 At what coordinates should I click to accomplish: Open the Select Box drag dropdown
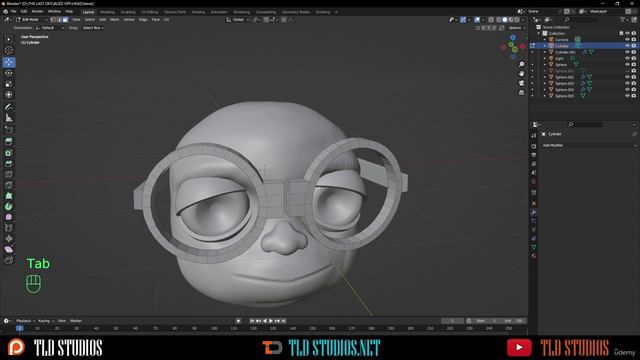[93, 28]
